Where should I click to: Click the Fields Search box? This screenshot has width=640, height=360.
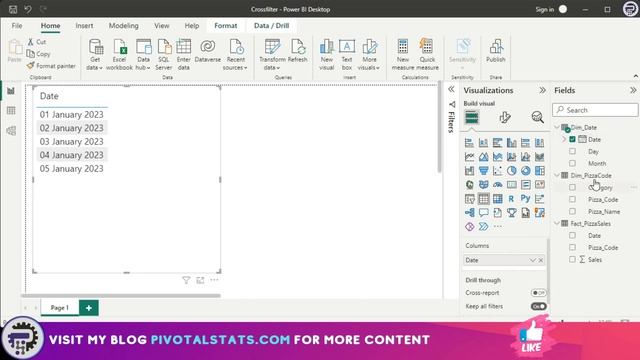596,110
